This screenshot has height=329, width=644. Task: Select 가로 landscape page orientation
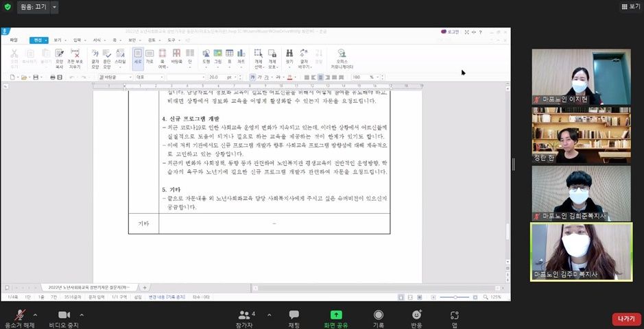tap(150, 56)
